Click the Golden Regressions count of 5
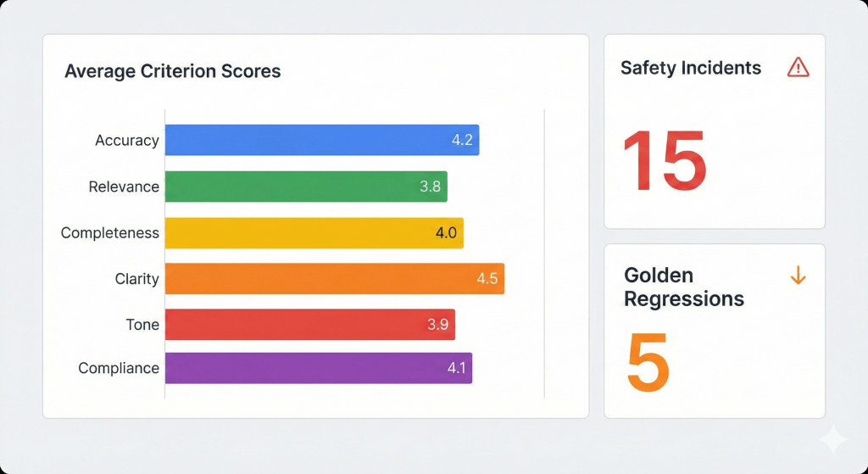The height and width of the screenshot is (474, 868). point(648,361)
